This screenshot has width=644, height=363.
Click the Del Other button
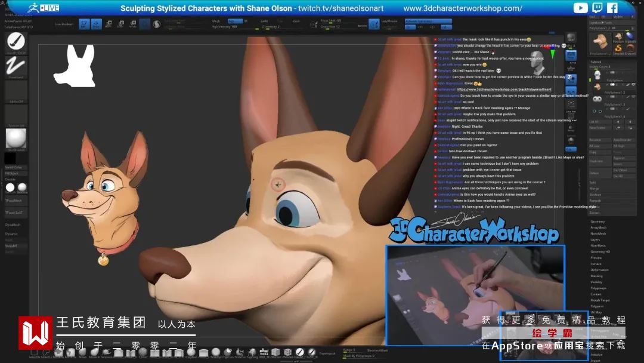click(x=624, y=170)
